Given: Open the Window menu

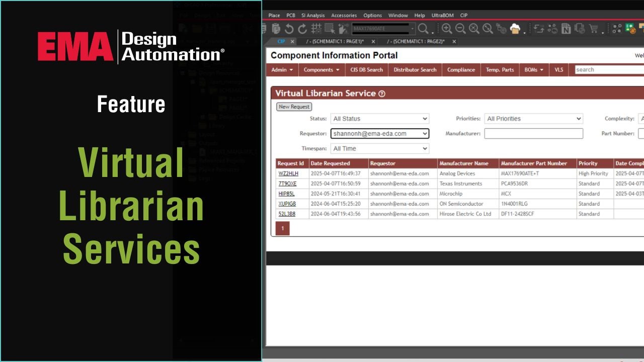Looking at the screenshot, I should click(x=398, y=16).
